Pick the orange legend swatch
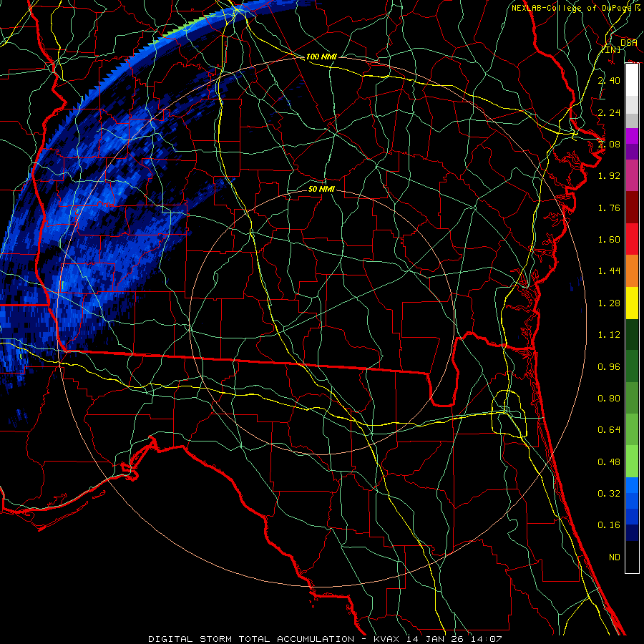 pos(632,271)
